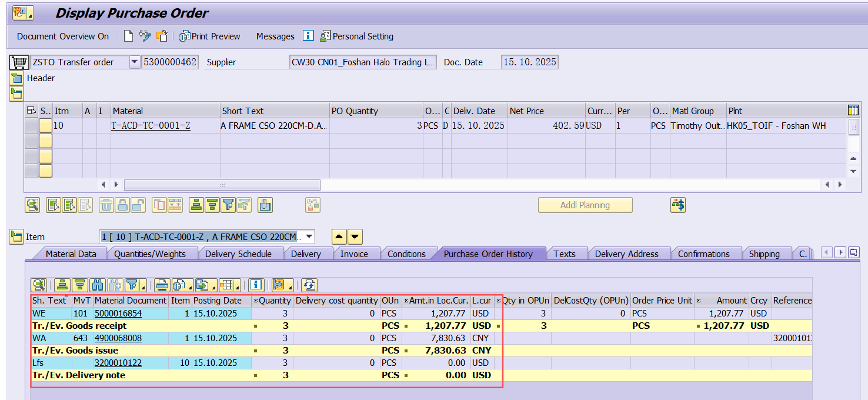
Task: Collapse the Header section toggle
Action: [16, 78]
